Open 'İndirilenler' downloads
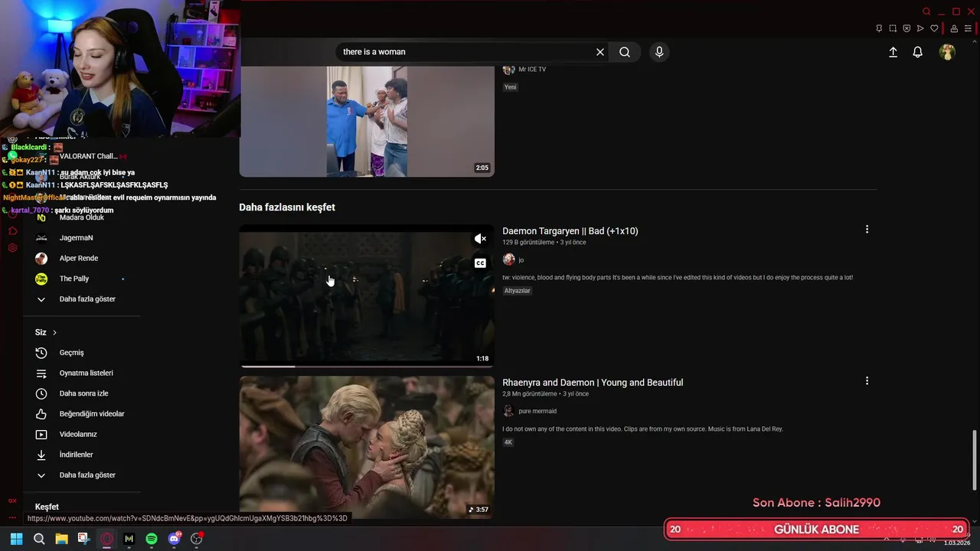This screenshot has height=551, width=980. [77, 455]
